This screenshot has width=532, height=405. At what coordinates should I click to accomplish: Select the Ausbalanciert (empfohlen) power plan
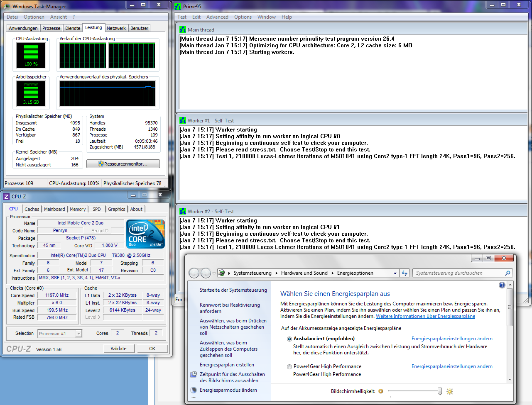[289, 339]
